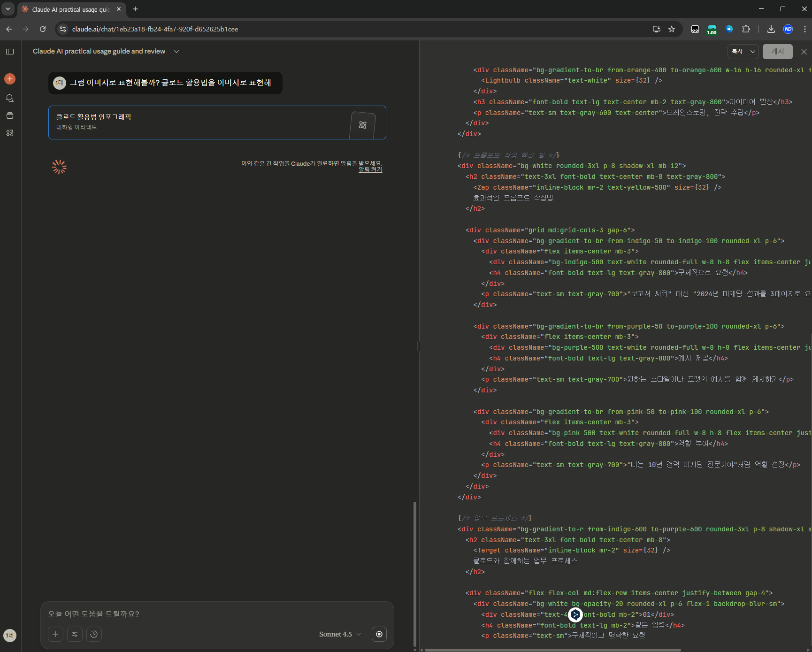Reload the current page
This screenshot has width=812, height=652.
(43, 29)
